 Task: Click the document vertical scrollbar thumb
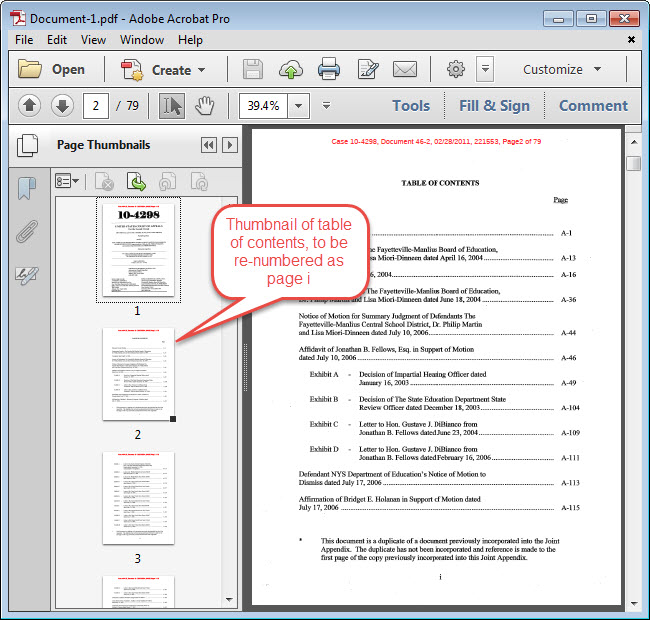click(633, 164)
